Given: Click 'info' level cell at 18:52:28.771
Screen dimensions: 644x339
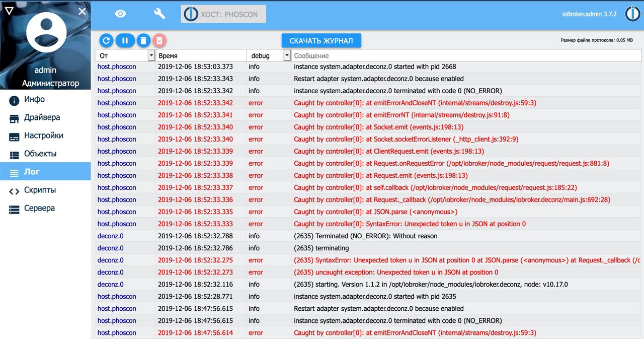Looking at the screenshot, I should [254, 296].
